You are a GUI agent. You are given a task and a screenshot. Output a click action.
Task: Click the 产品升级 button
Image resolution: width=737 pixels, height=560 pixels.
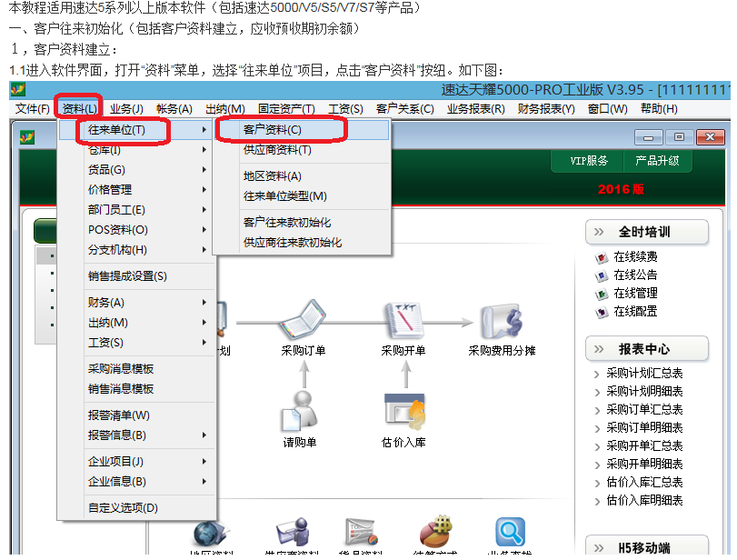tap(658, 161)
